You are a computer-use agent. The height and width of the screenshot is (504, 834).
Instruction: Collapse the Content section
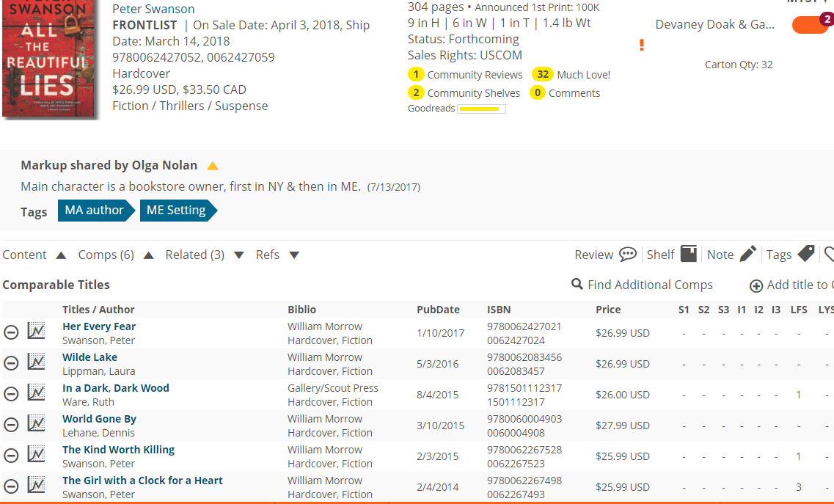click(61, 255)
